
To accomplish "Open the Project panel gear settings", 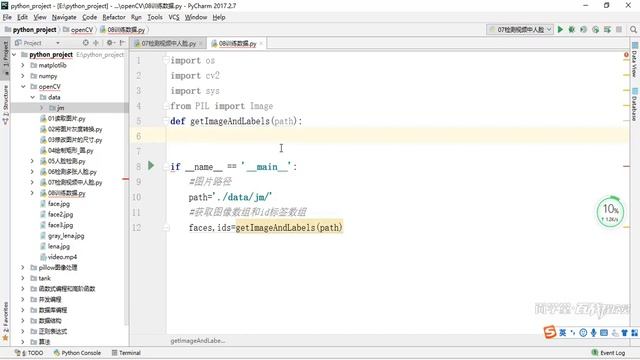I will pos(110,42).
